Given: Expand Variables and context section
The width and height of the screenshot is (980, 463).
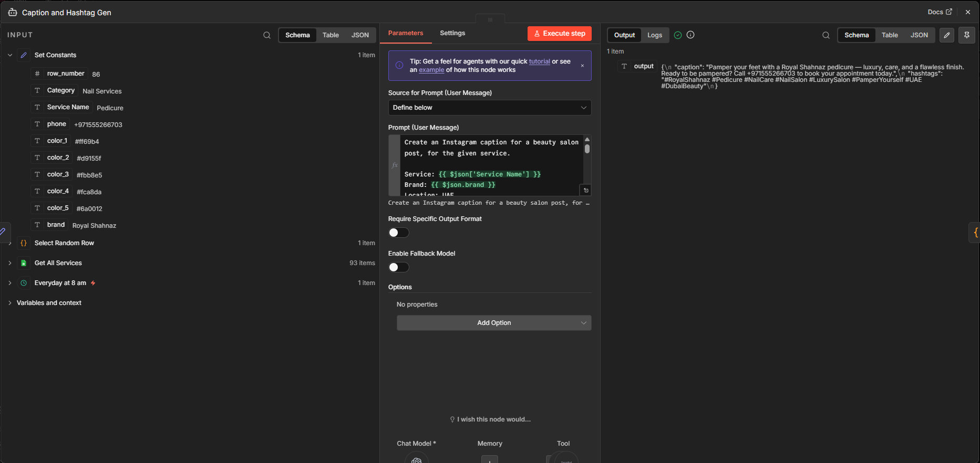Looking at the screenshot, I should coord(10,303).
